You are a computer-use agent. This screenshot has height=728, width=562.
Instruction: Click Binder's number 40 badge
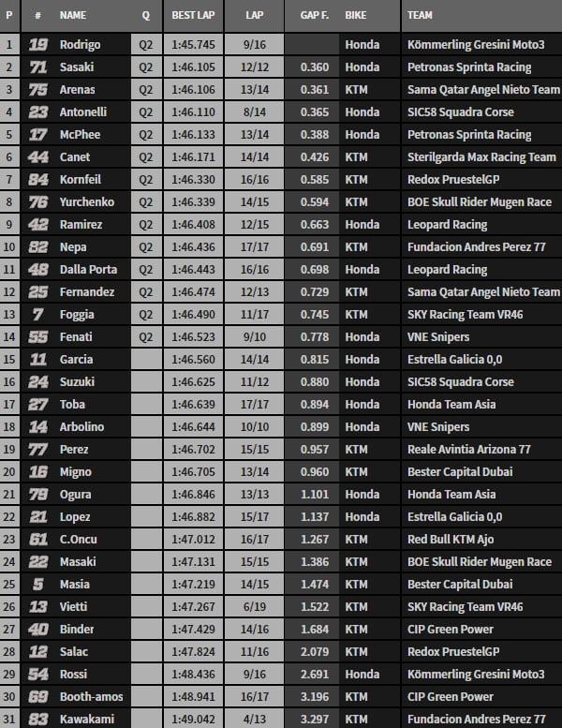tap(37, 630)
